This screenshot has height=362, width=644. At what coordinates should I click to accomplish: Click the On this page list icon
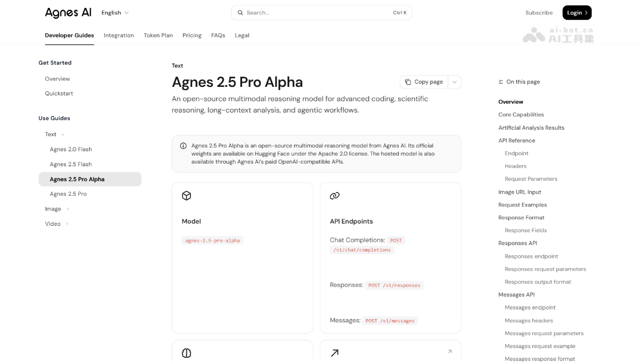pyautogui.click(x=501, y=82)
